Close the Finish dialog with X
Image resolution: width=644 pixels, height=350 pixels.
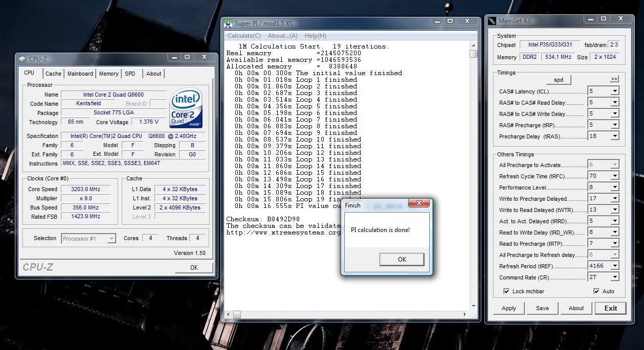pos(419,204)
